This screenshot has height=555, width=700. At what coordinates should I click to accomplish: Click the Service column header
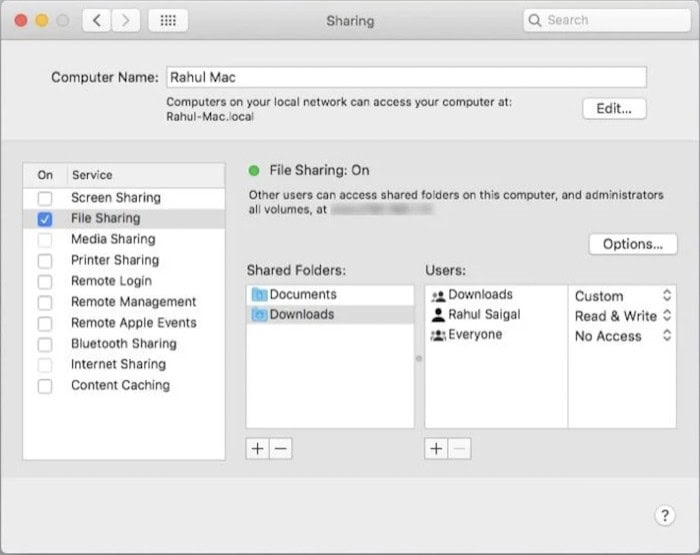click(146, 175)
